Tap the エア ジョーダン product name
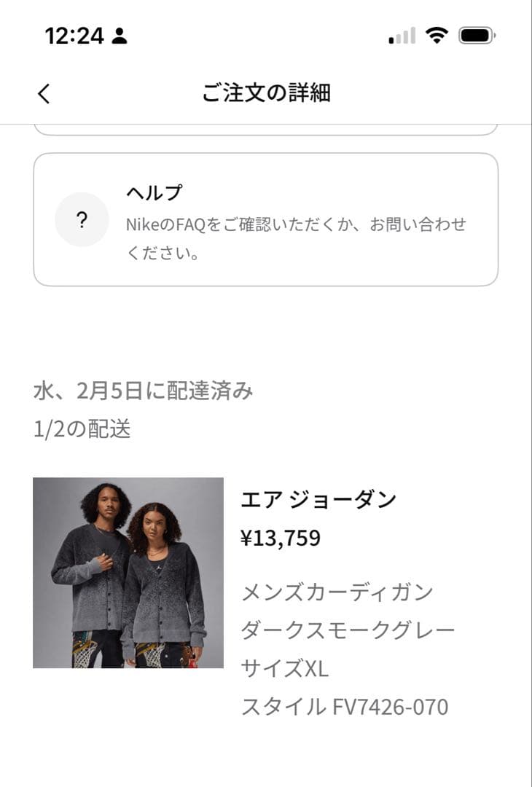This screenshot has width=532, height=787. [318, 500]
